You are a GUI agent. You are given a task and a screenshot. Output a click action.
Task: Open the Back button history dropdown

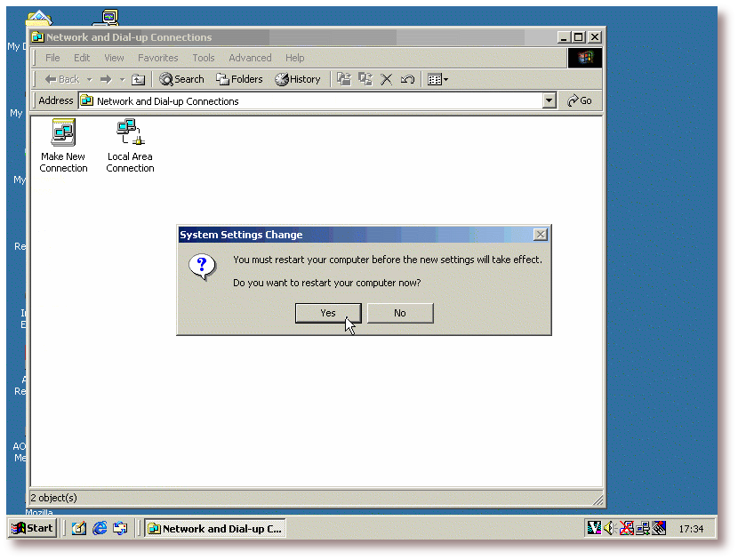coord(89,79)
